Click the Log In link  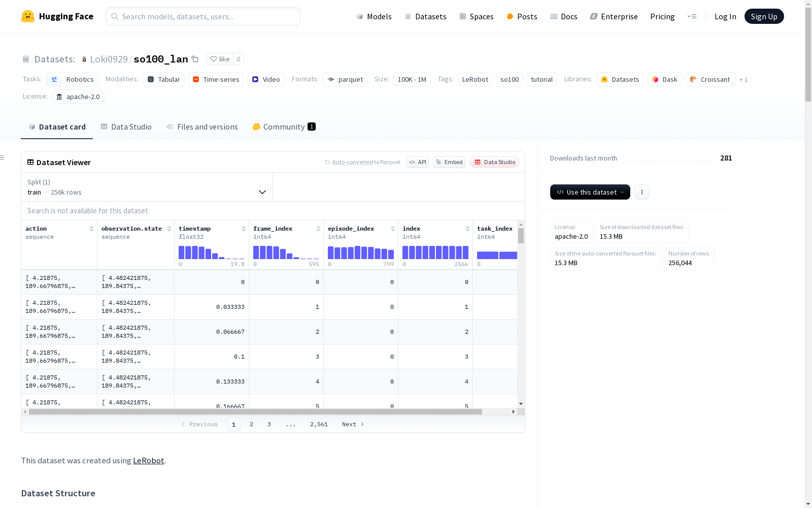coord(725,16)
